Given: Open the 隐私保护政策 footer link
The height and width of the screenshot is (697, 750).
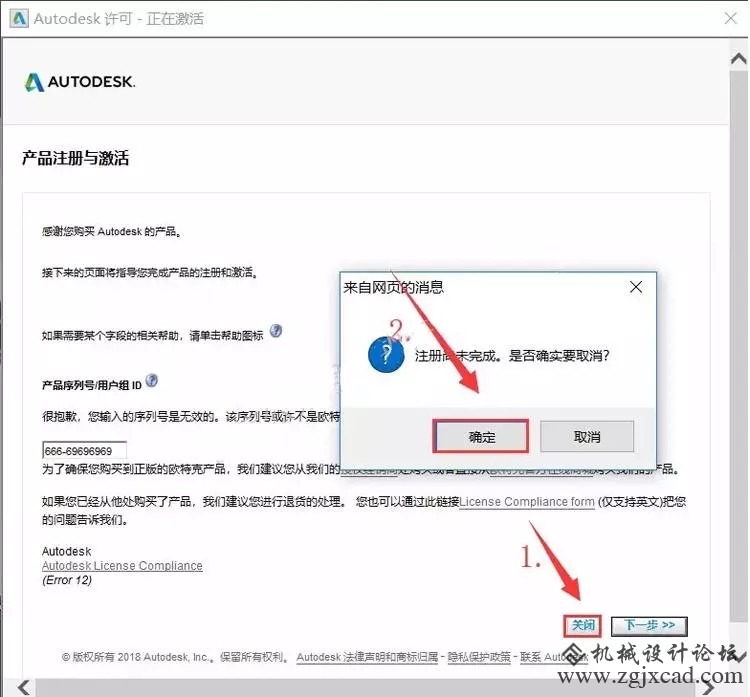Looking at the screenshot, I should [479, 657].
